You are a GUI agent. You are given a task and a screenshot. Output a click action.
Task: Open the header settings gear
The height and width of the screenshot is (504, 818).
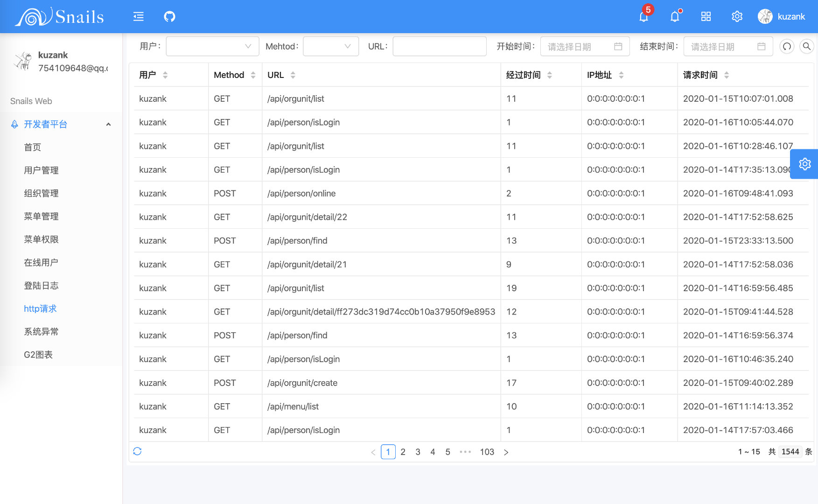[x=737, y=17]
